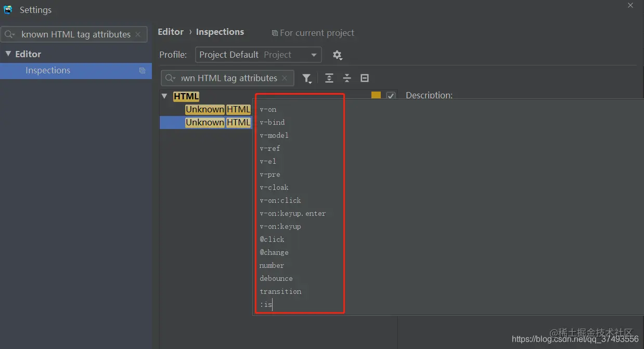The height and width of the screenshot is (349, 644).
Task: Select Inspections in the left sidebar
Action: tap(76, 71)
